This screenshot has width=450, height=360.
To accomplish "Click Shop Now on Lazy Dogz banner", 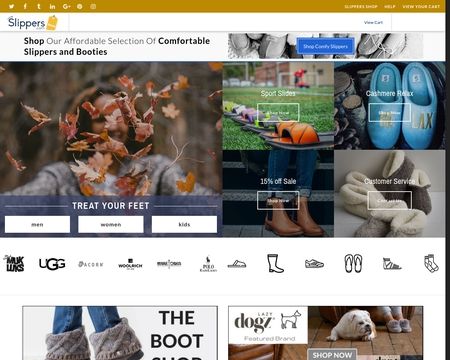I will [332, 355].
